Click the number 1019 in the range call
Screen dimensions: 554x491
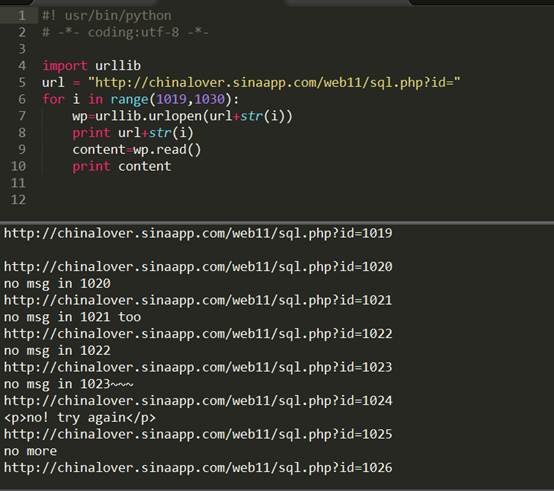point(171,99)
